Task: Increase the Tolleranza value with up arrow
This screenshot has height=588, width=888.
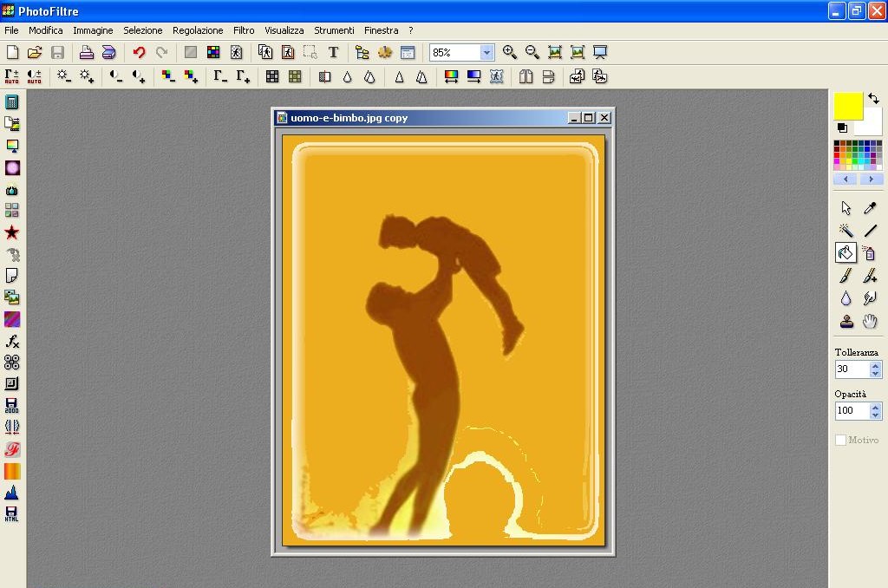Action: pos(875,365)
